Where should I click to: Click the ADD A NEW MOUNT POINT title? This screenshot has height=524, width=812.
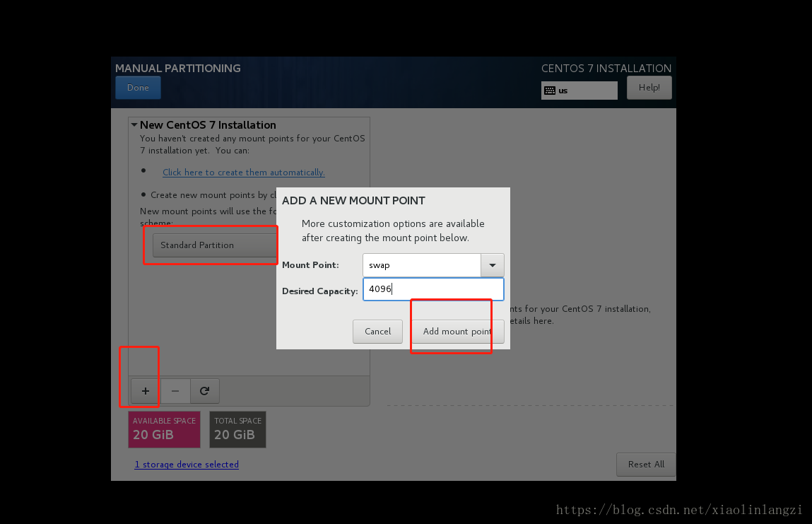tap(353, 201)
